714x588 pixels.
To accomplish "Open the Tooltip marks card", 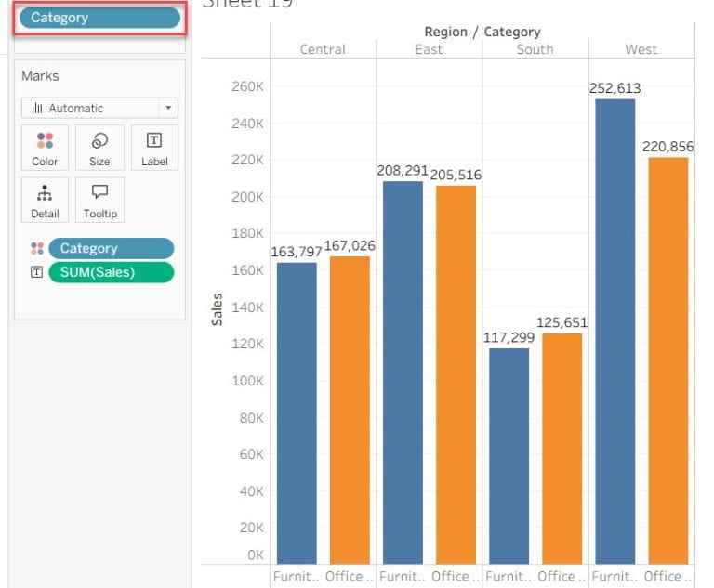I will pyautogui.click(x=99, y=201).
